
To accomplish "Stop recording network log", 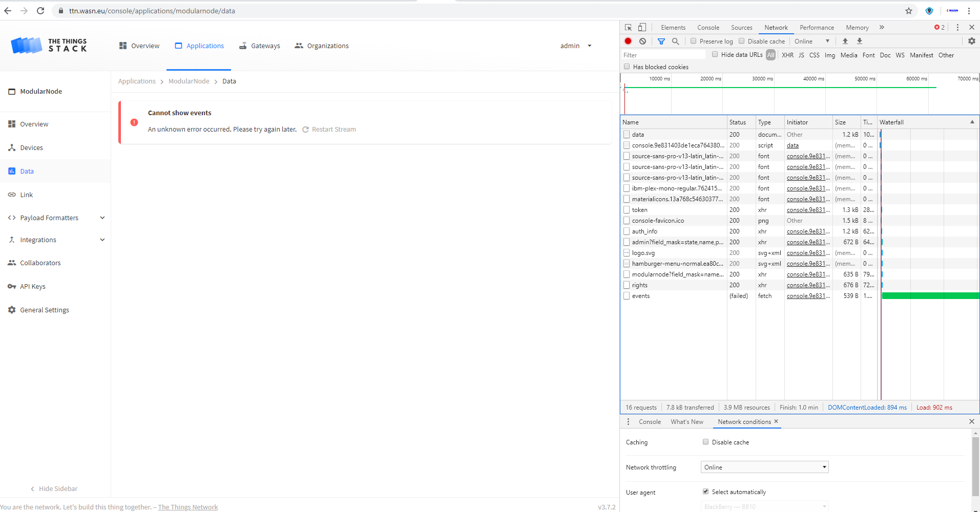I will [628, 41].
